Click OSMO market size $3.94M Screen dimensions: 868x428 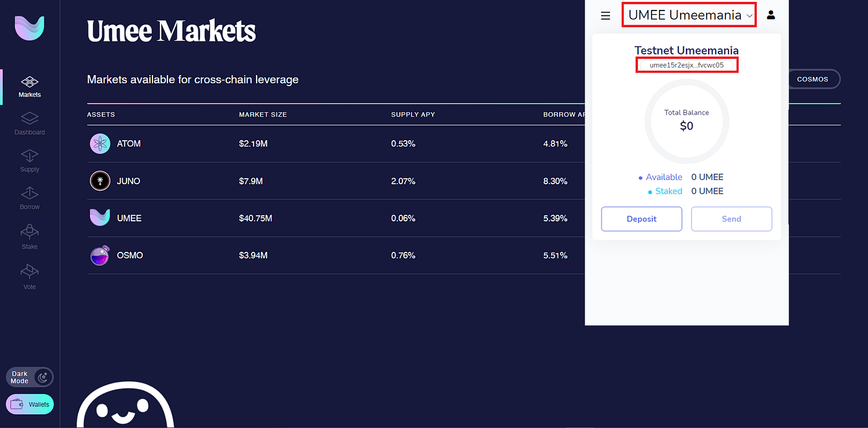(x=253, y=255)
